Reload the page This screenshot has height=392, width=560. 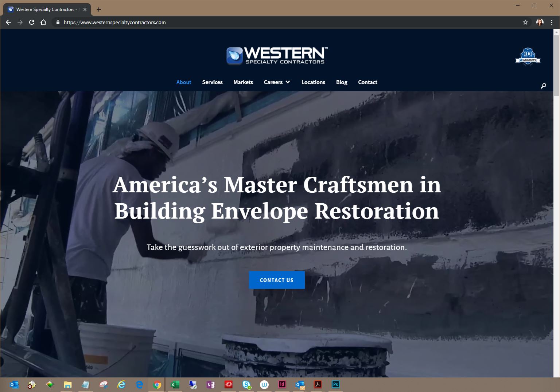click(x=31, y=22)
